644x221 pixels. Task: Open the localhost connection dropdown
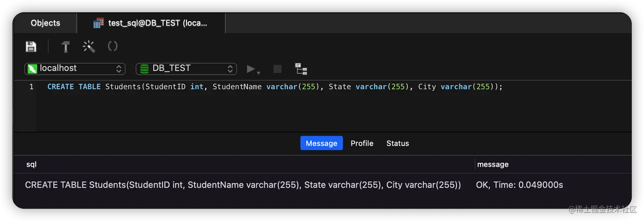(75, 69)
